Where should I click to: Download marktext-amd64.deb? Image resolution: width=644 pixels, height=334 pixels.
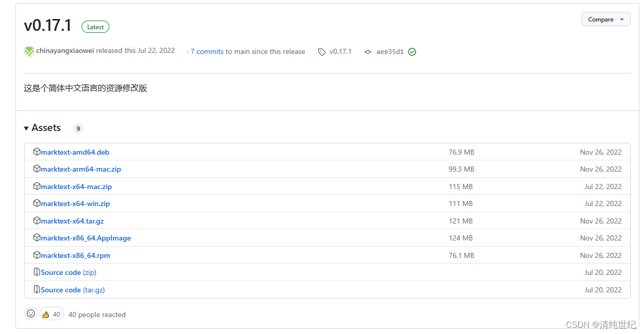75,152
